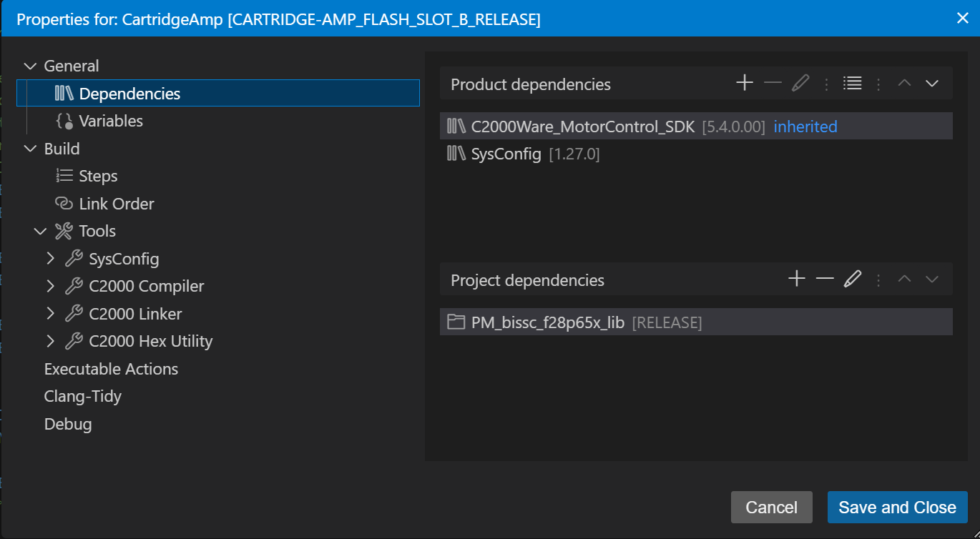Image resolution: width=980 pixels, height=539 pixels.
Task: Move project dependency up
Action: point(904,279)
